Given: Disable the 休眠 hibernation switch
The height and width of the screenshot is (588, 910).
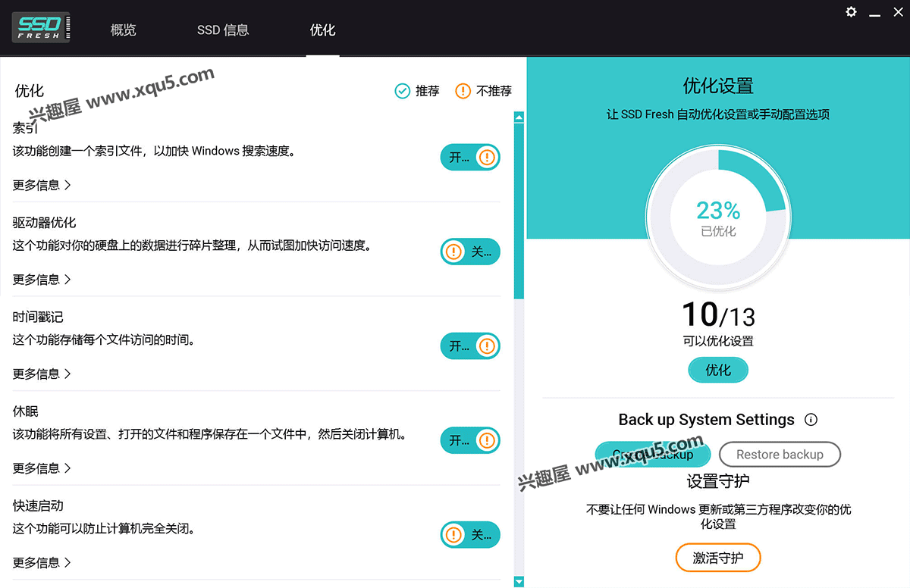Looking at the screenshot, I should coord(470,440).
